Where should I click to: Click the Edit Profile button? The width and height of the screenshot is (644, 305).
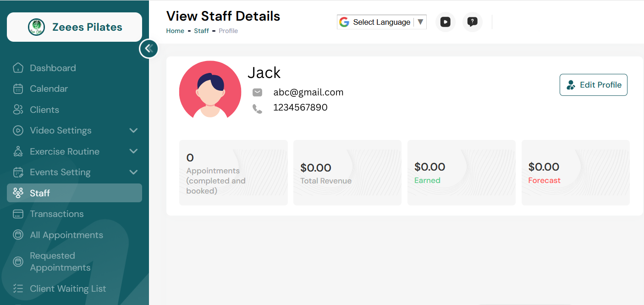593,85
